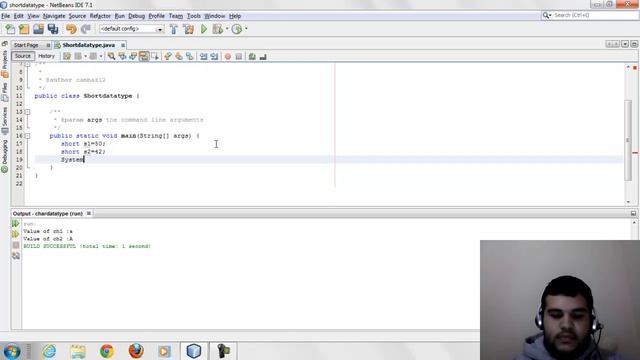This screenshot has width=640, height=360.
Task: Open the Team menu
Action: 176,16
